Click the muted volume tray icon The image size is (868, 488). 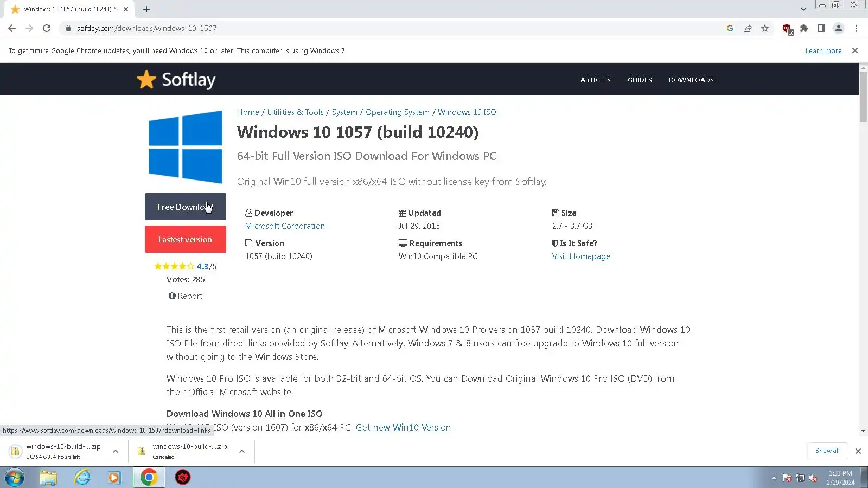813,478
